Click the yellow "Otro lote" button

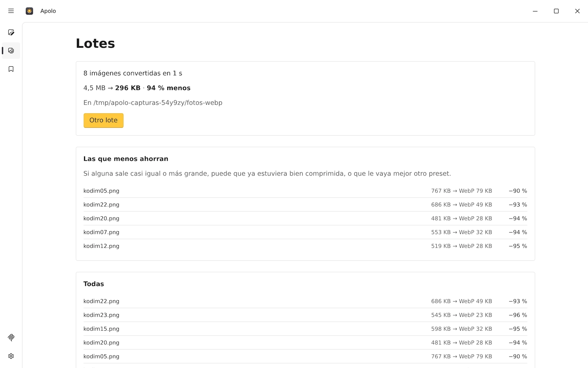[x=103, y=121]
